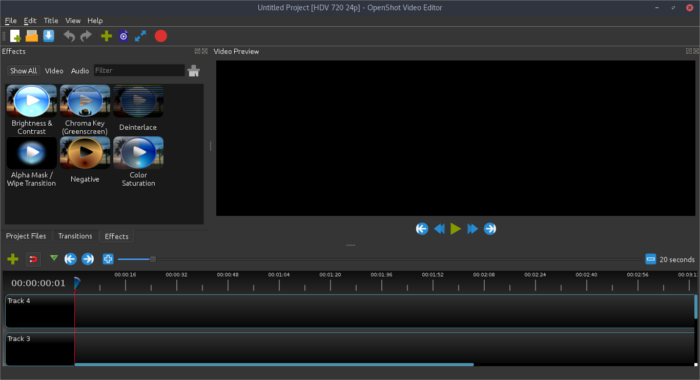Image resolution: width=700 pixels, height=380 pixels.
Task: Select the Negative effect thumbnail
Action: (x=85, y=153)
